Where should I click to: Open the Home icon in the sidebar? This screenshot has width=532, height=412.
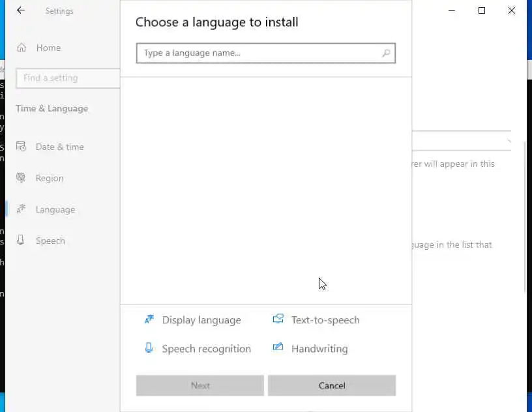(x=22, y=48)
